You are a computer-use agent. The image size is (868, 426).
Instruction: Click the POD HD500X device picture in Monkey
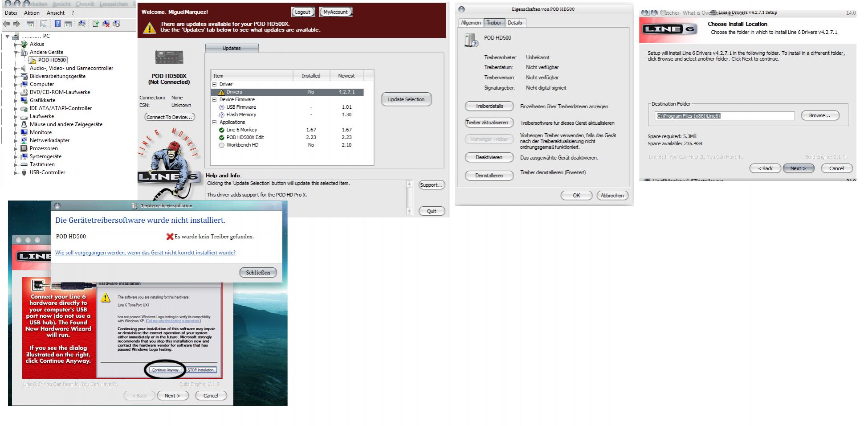[169, 57]
